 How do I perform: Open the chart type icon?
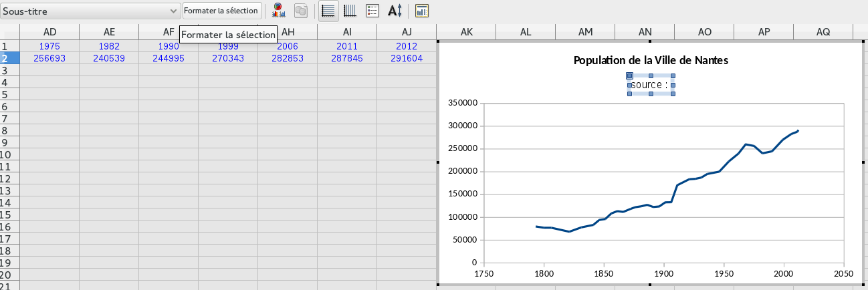[278, 11]
